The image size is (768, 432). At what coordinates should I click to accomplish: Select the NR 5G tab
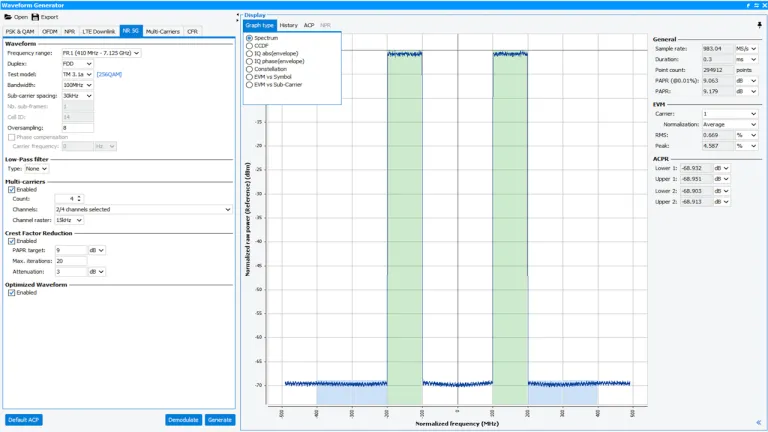pos(131,31)
